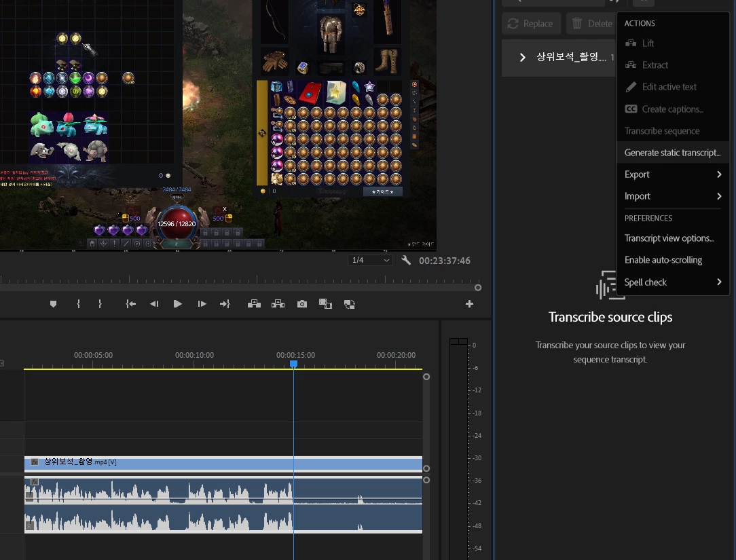This screenshot has height=560, width=736.
Task: Click the Lift icon in transport bar
Action: 255,304
